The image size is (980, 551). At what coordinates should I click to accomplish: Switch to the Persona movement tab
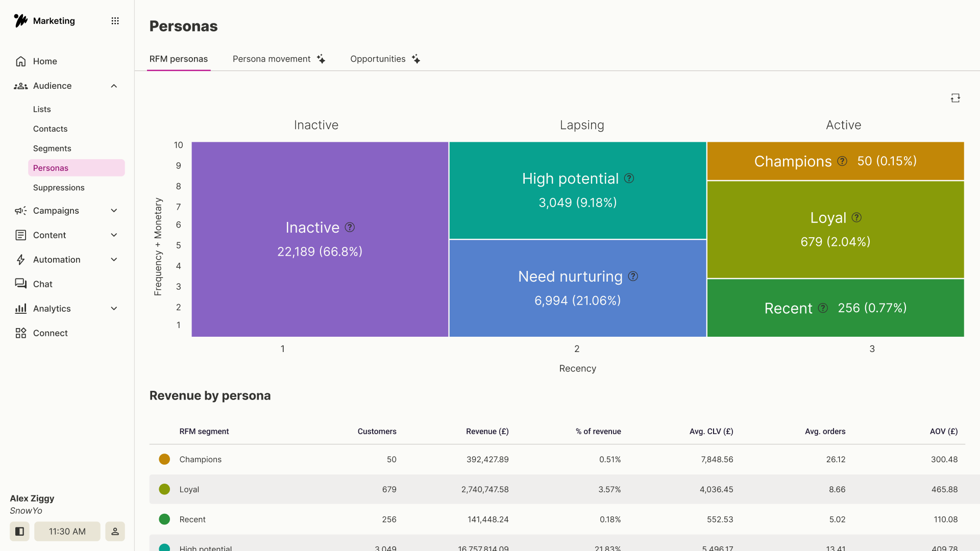tap(279, 59)
